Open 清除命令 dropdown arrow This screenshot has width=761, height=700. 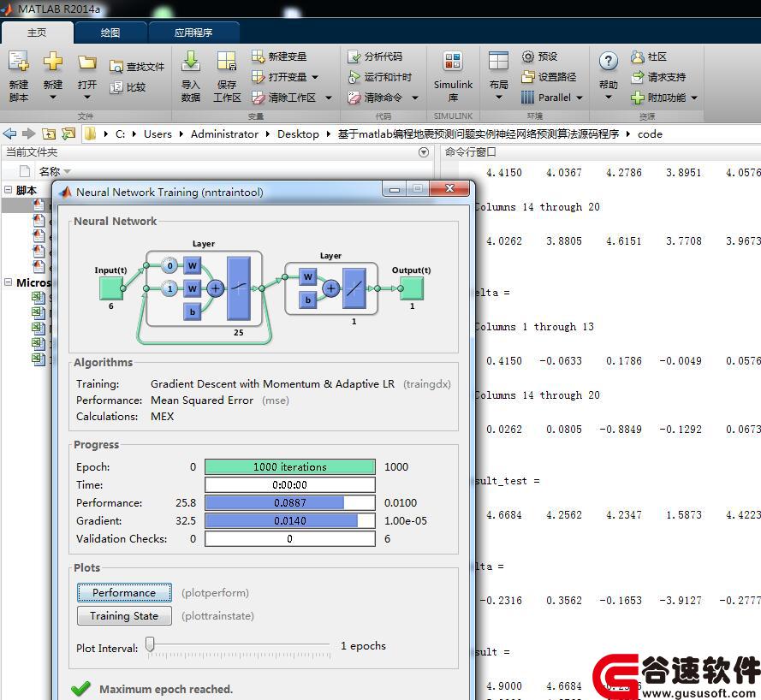(415, 98)
